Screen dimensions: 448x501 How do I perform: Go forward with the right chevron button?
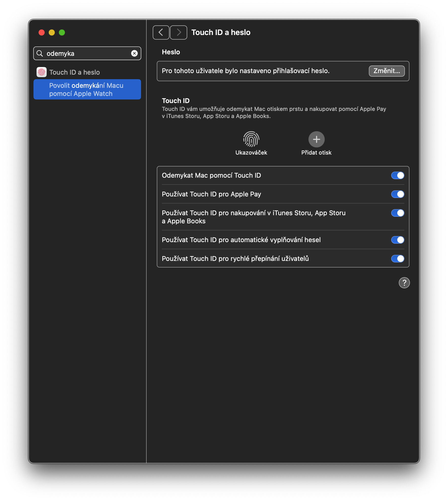tap(179, 32)
